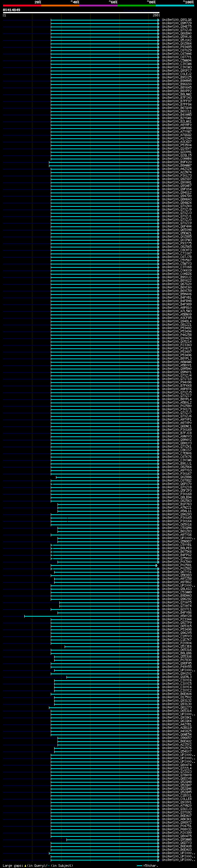Click the cyan ~100% identity legend segment
The width and height of the screenshot is (197, 868).
[175, 6]
